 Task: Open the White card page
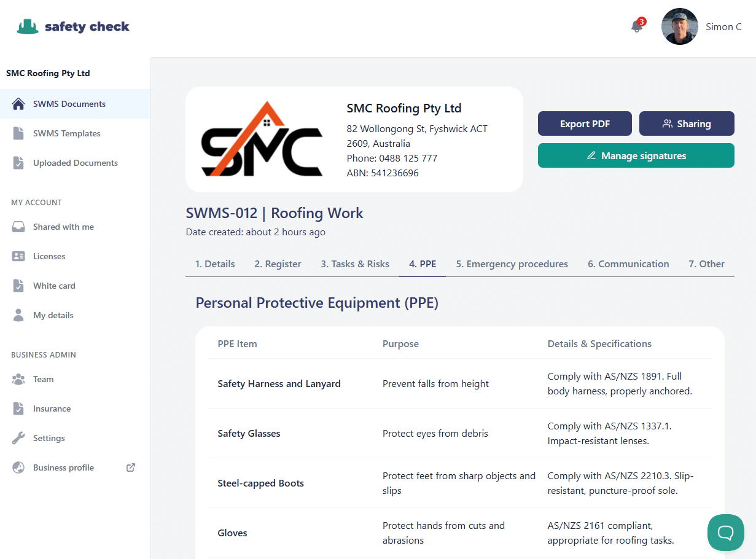52,286
